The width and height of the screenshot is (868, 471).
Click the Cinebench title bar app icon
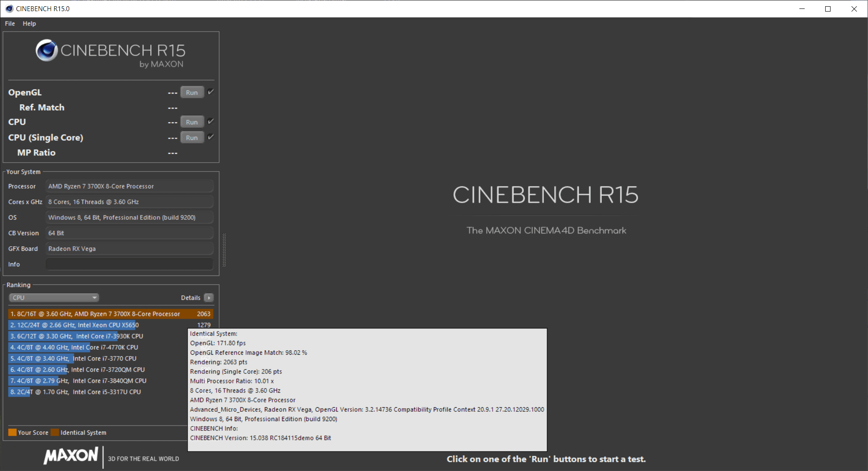pyautogui.click(x=9, y=8)
